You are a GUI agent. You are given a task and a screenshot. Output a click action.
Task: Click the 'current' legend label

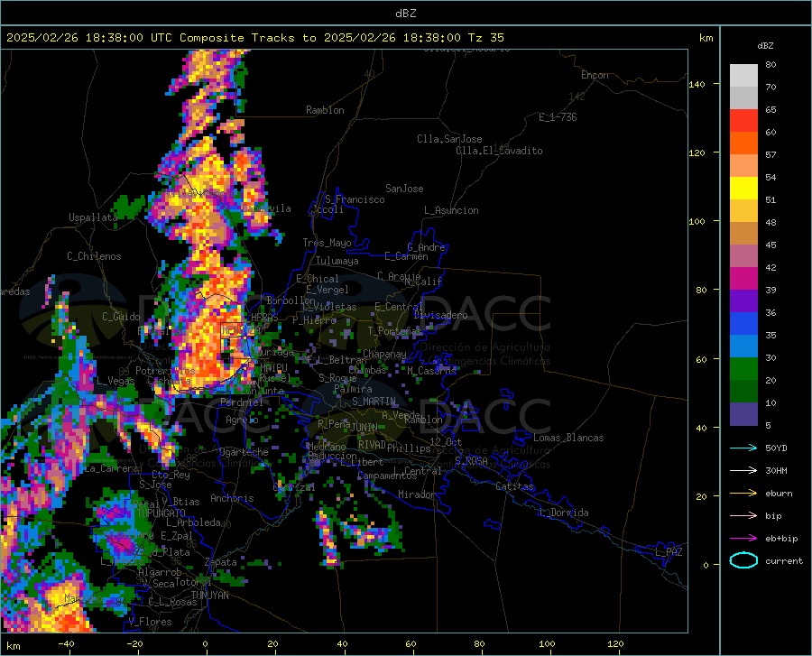(784, 560)
